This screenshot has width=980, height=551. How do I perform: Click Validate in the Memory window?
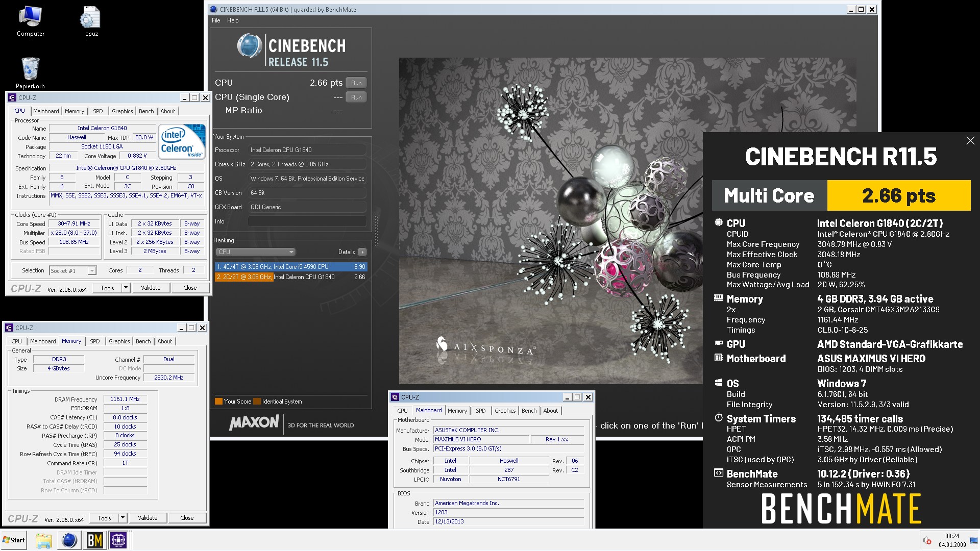coord(148,518)
